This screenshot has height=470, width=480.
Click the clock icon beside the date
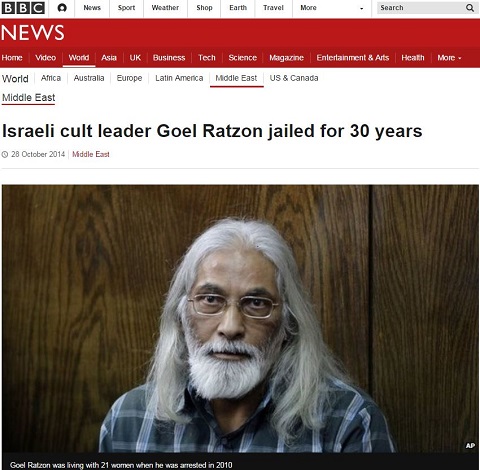[x=5, y=154]
